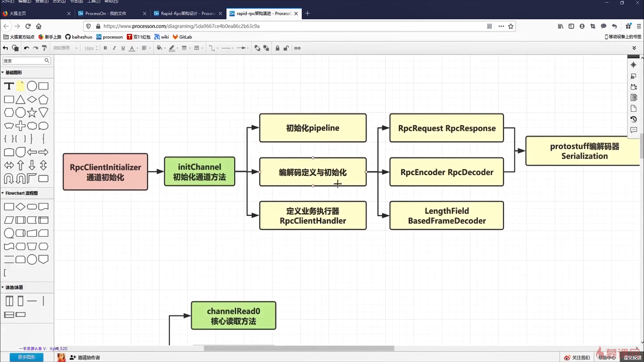
Task: Open the history clock icon in the right panel
Action: (633, 119)
